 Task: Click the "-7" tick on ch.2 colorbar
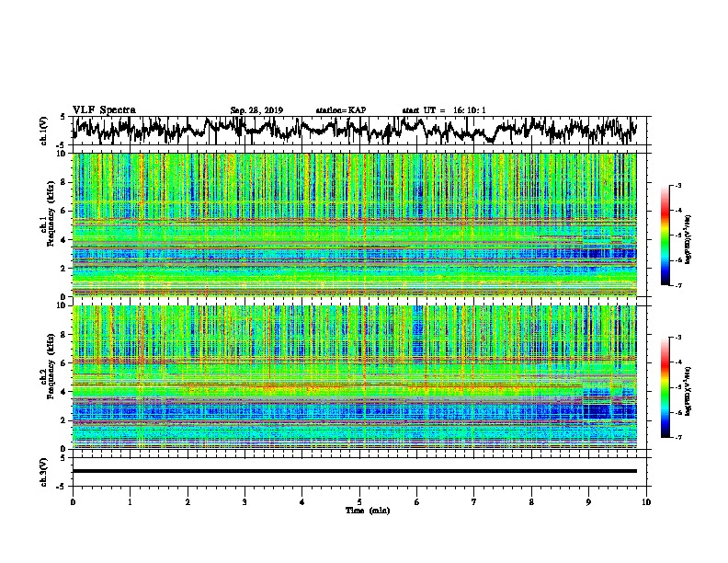(x=677, y=437)
